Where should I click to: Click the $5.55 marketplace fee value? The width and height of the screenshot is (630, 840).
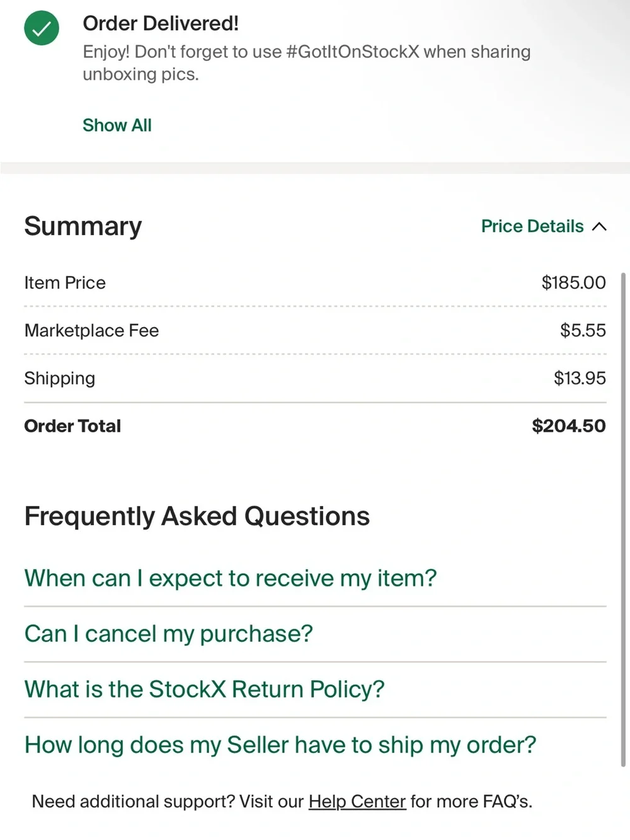tap(583, 330)
